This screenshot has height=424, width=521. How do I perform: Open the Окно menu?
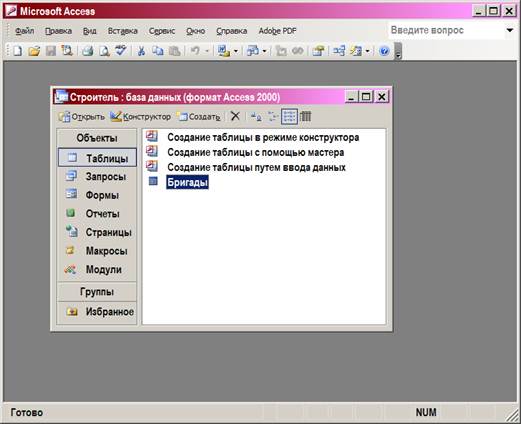196,31
